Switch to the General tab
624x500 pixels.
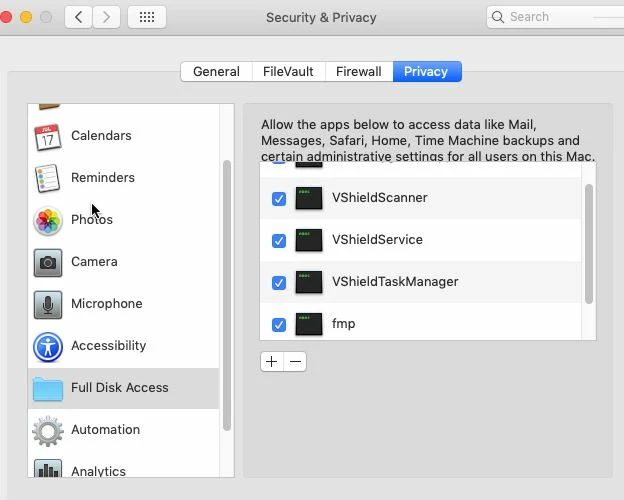click(216, 72)
